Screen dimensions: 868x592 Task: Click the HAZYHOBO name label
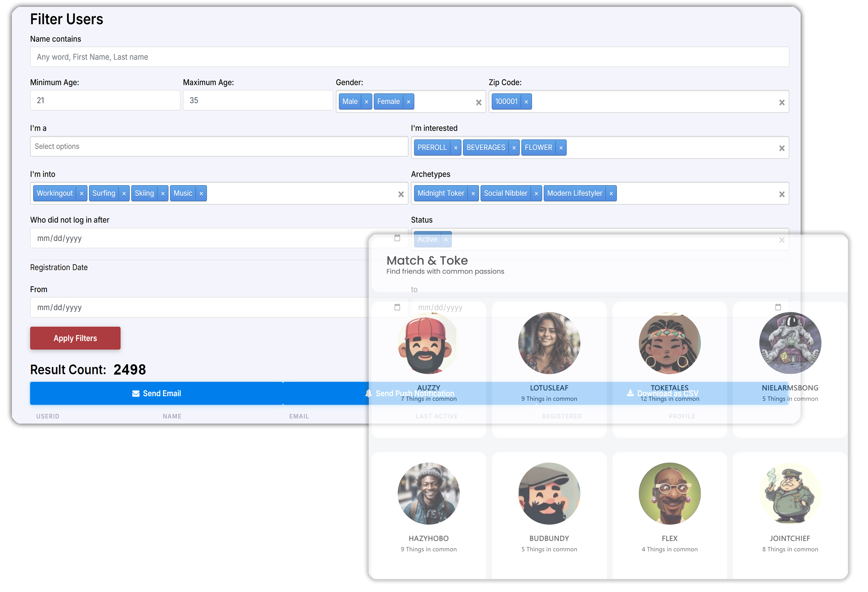[429, 539]
